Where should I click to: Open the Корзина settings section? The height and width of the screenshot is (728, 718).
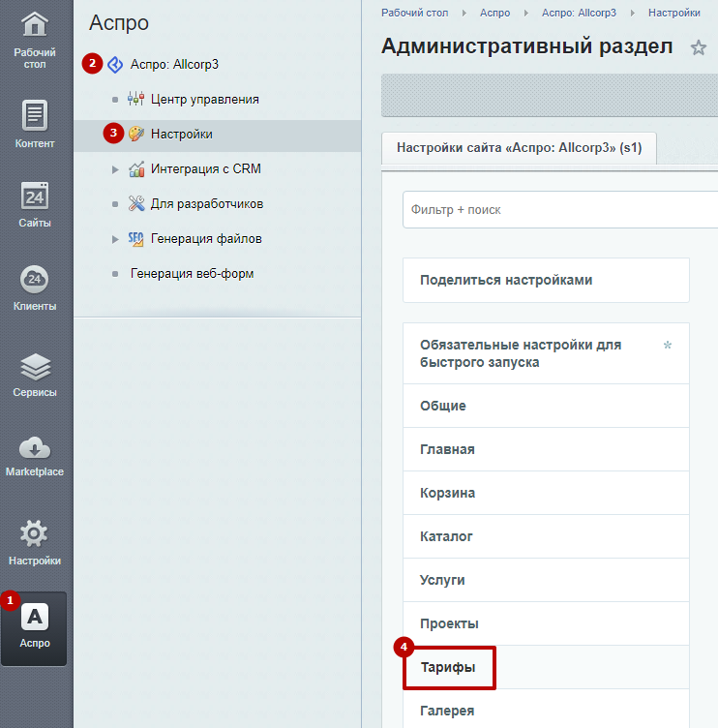click(546, 493)
